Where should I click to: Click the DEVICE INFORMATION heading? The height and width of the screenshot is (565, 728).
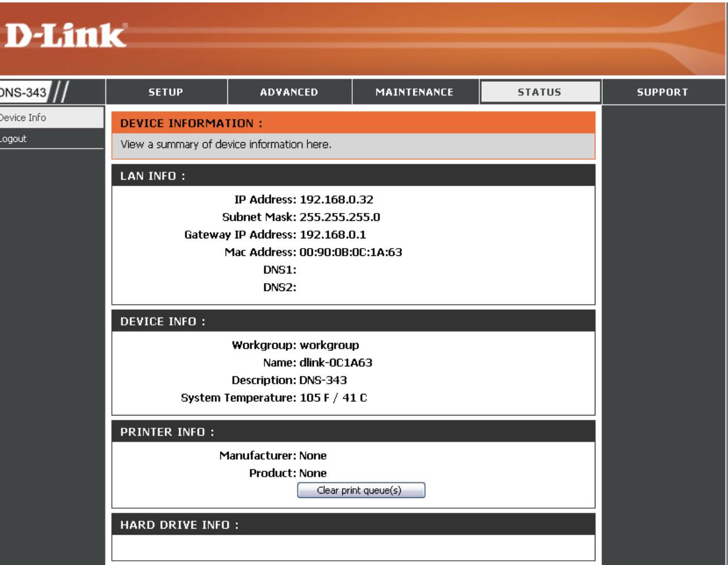pos(353,123)
